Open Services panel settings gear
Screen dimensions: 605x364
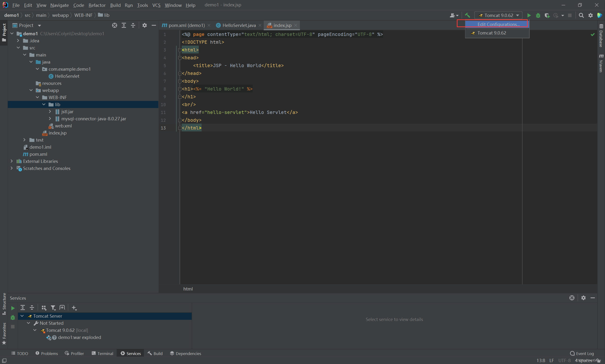(x=583, y=298)
